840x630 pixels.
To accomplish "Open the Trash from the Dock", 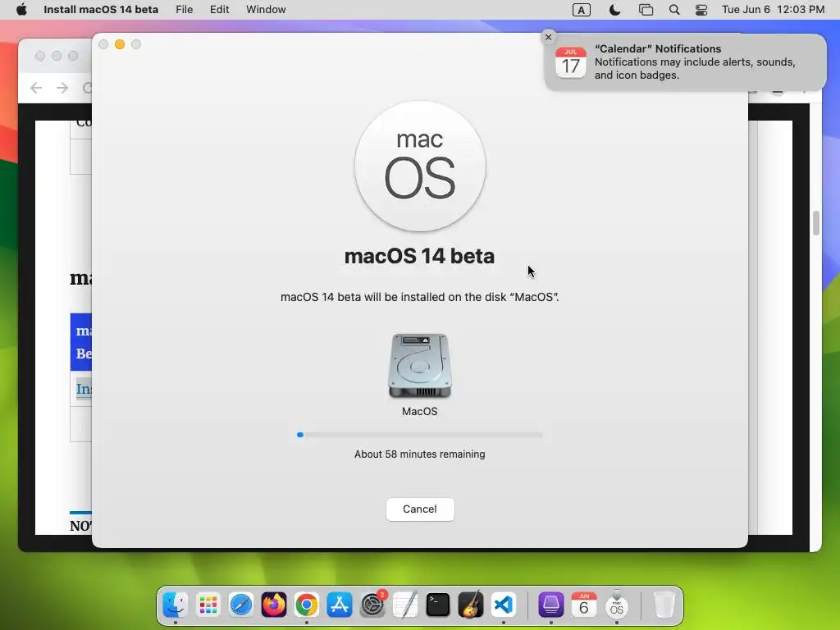I will pyautogui.click(x=664, y=605).
